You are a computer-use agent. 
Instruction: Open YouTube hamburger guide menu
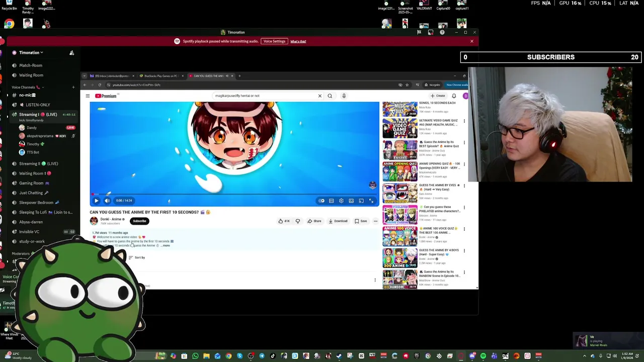[88, 96]
